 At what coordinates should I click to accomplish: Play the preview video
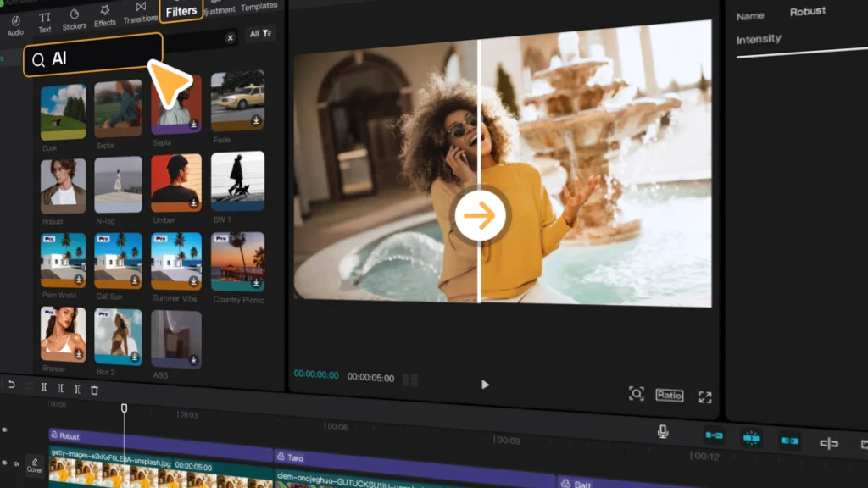click(485, 385)
